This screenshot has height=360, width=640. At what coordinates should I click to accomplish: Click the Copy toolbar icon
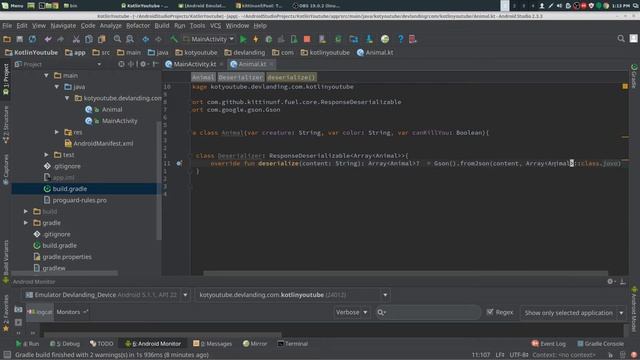pyautogui.click(x=89, y=39)
